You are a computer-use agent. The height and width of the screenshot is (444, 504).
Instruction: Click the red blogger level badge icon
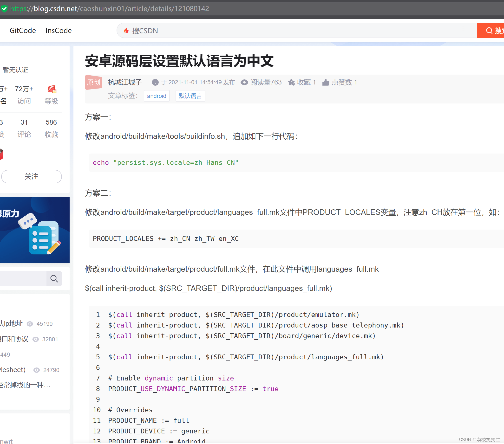(52, 89)
